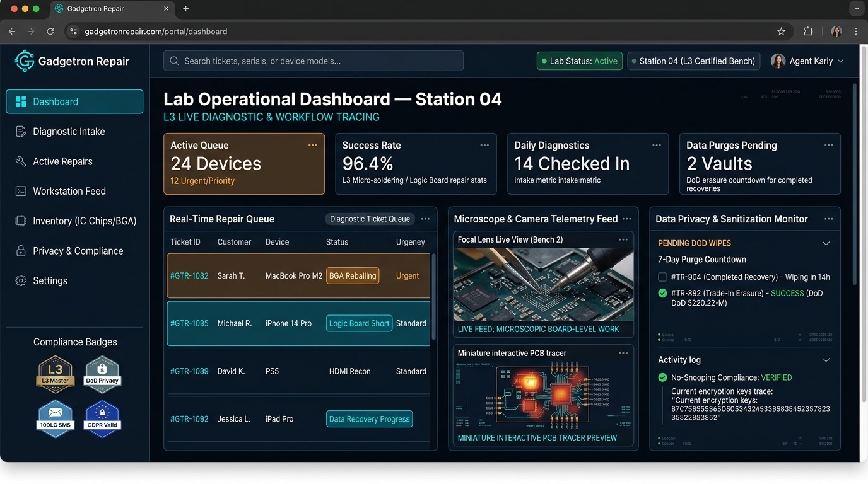868x484 pixels.
Task: Click the Inventory (IC Chips/BGA) chip icon
Action: click(21, 221)
